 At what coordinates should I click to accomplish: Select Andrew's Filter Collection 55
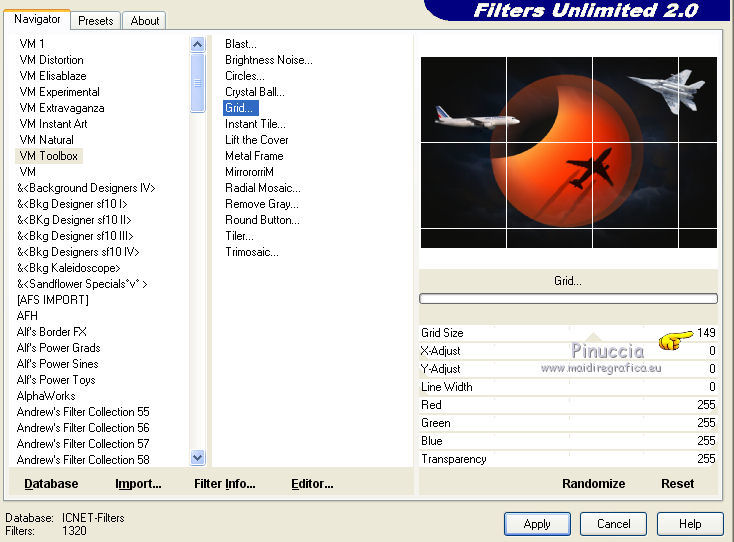coord(83,412)
